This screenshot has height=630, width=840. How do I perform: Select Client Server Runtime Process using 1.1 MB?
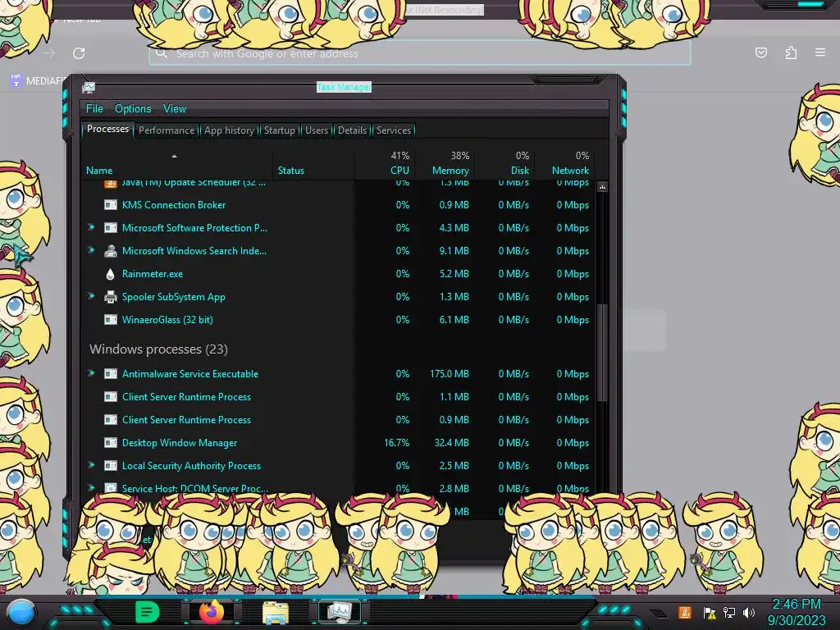point(339,397)
